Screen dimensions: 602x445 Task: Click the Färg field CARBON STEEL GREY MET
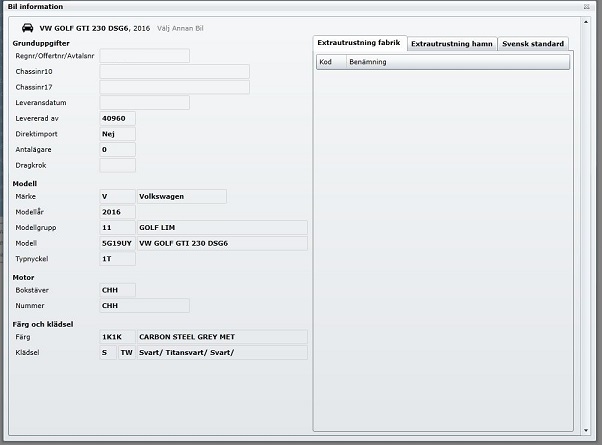(x=221, y=337)
